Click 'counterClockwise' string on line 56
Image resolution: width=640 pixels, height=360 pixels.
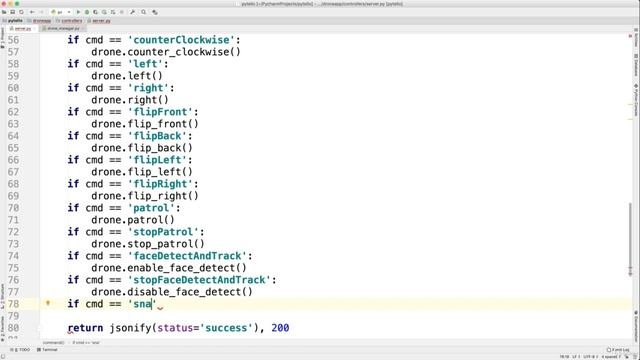click(181, 40)
